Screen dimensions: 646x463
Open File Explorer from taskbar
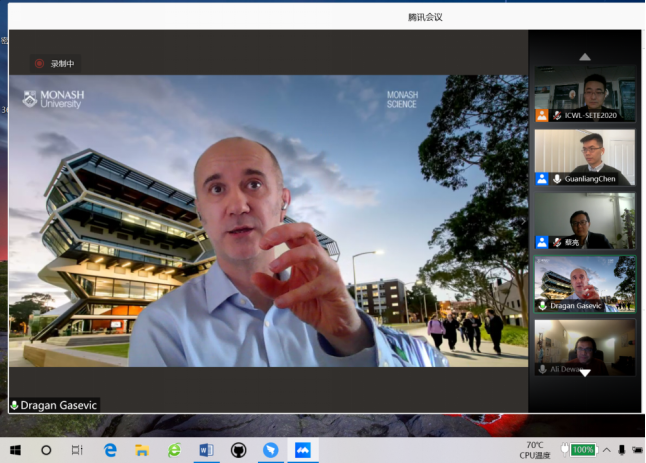click(142, 450)
